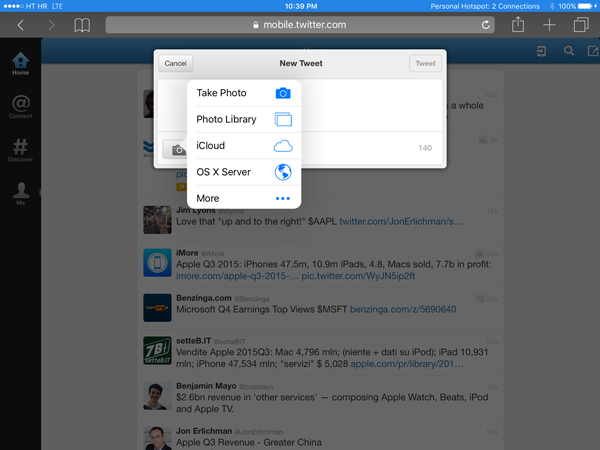Open Twitter Connect sidebar icon
Image resolution: width=600 pixels, height=450 pixels.
[21, 107]
